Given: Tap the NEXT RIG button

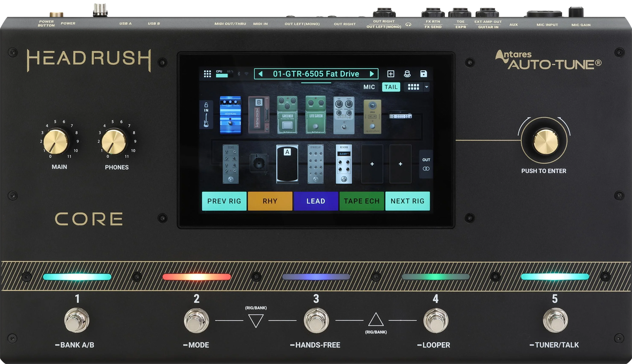Looking at the screenshot, I should [408, 201].
